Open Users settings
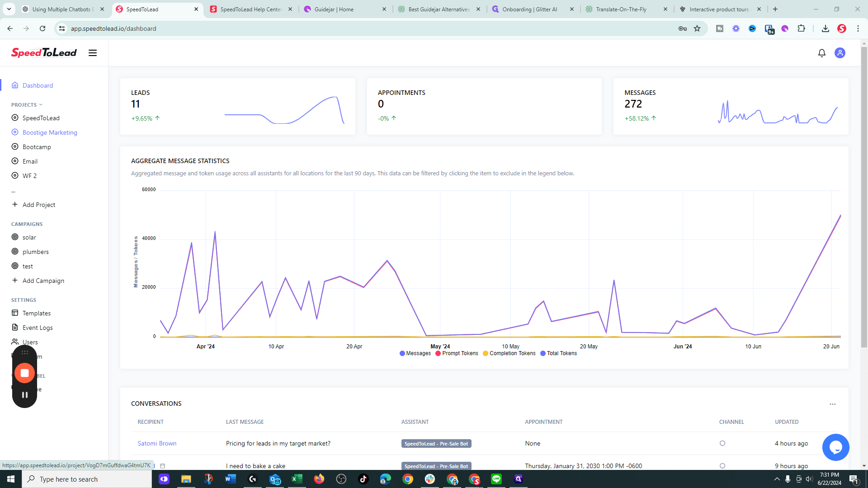 coord(30,342)
